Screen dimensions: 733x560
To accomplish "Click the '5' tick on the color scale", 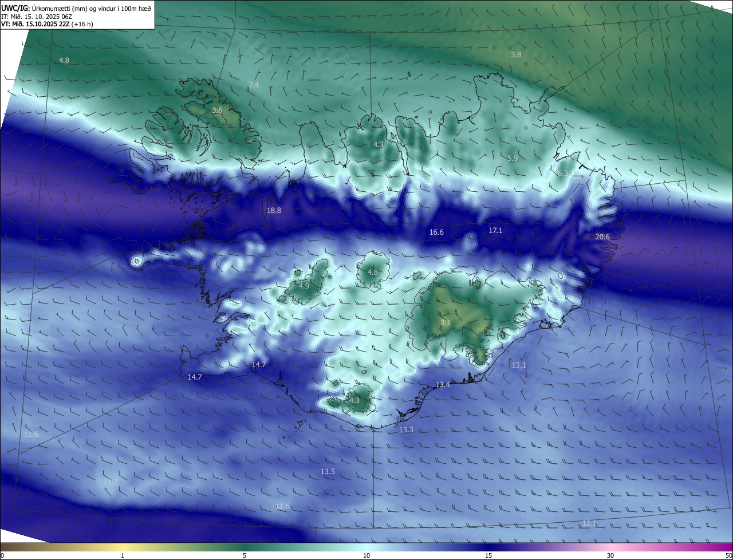I will pos(245,555).
